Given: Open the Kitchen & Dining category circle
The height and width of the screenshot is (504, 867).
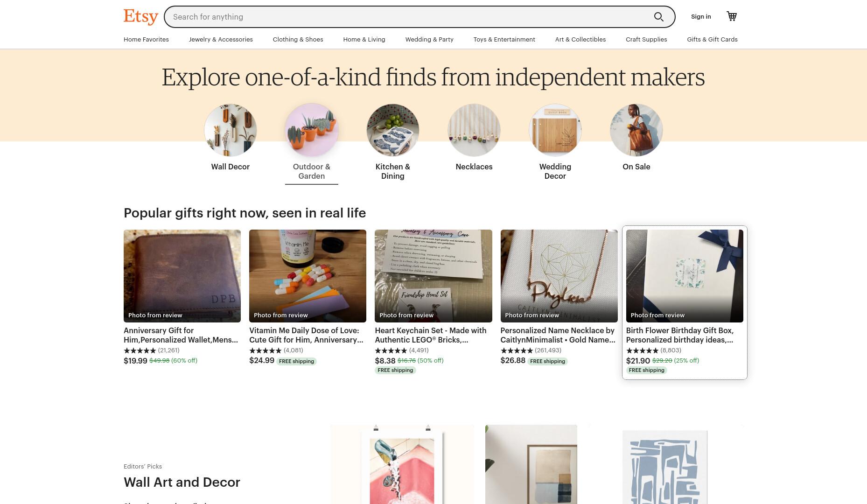Looking at the screenshot, I should tap(393, 130).
